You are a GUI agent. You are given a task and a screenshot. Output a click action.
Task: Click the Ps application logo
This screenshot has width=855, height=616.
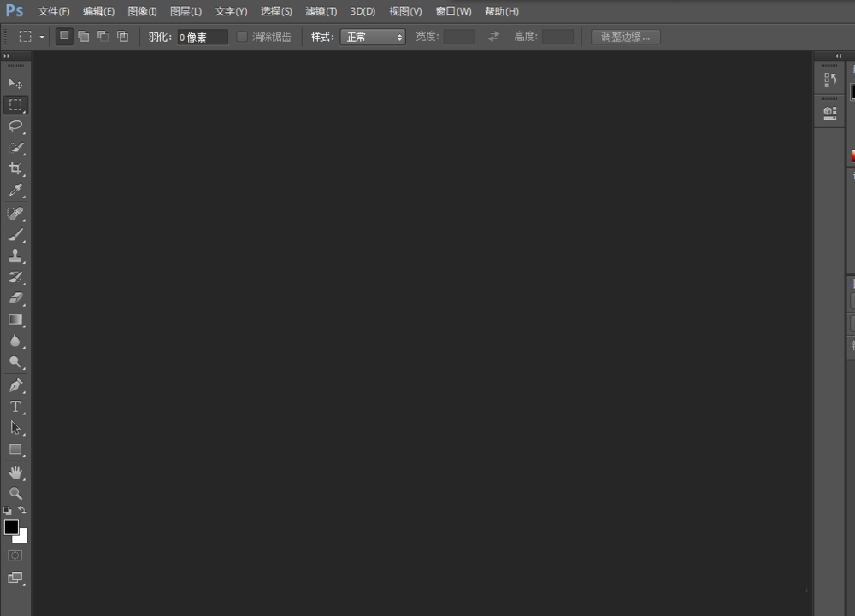[15, 11]
